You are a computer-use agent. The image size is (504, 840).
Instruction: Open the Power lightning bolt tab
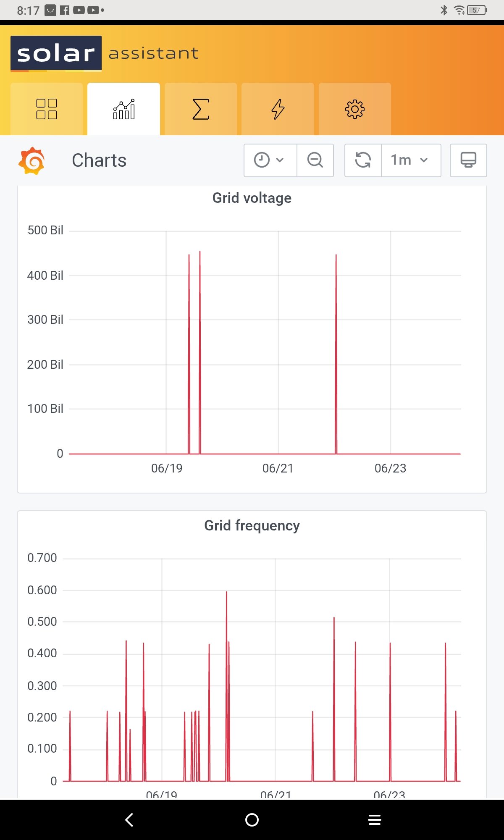point(278,109)
